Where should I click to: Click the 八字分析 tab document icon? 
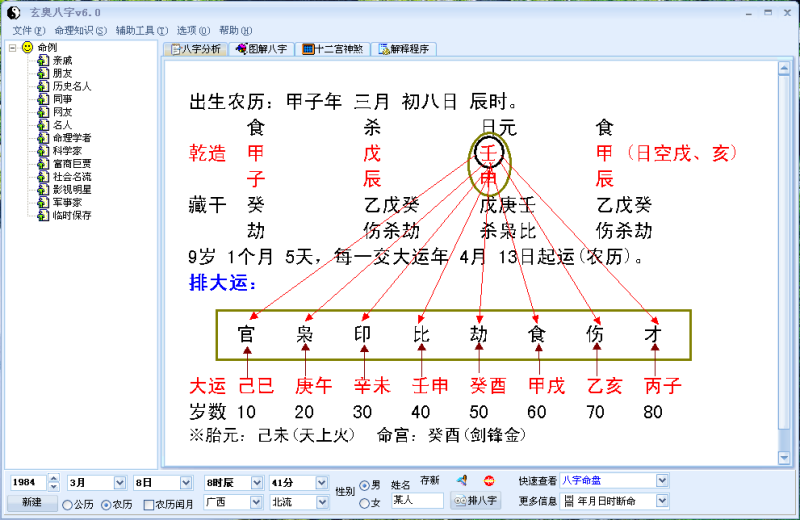point(176,49)
